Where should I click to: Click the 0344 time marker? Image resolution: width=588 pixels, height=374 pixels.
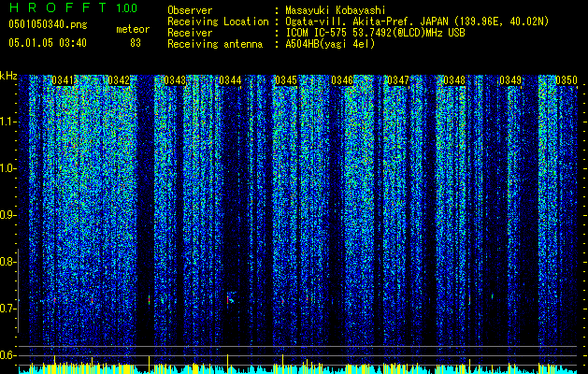[x=230, y=80]
